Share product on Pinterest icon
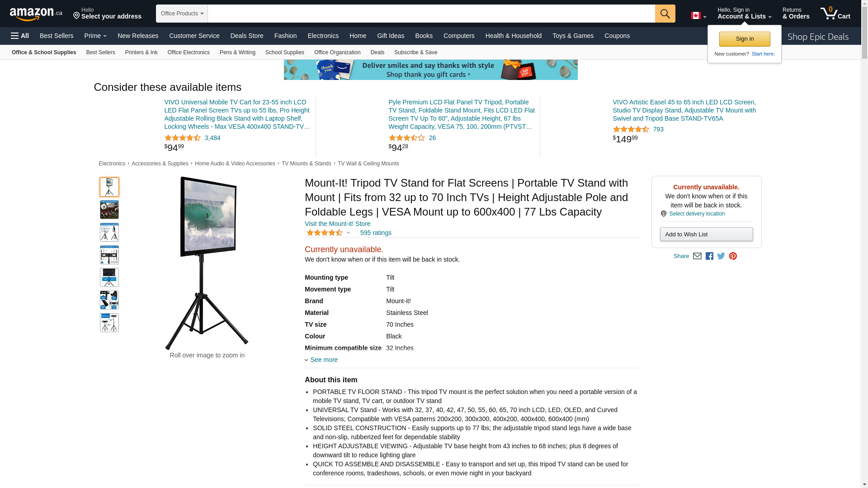 click(x=733, y=256)
